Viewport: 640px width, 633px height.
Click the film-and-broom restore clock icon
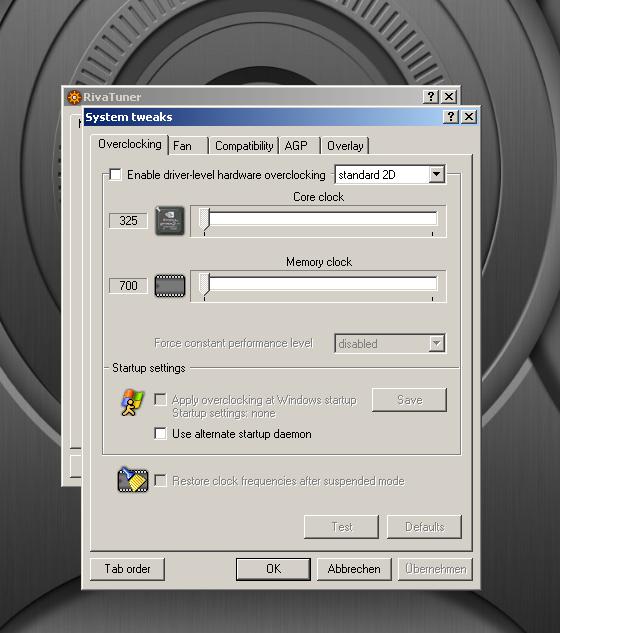[133, 480]
